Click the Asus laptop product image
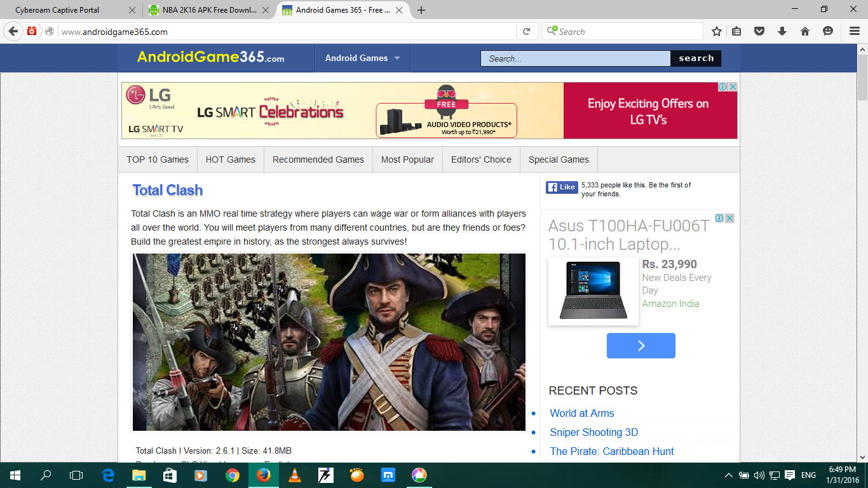Screen dimensions: 868x488 click(x=593, y=290)
